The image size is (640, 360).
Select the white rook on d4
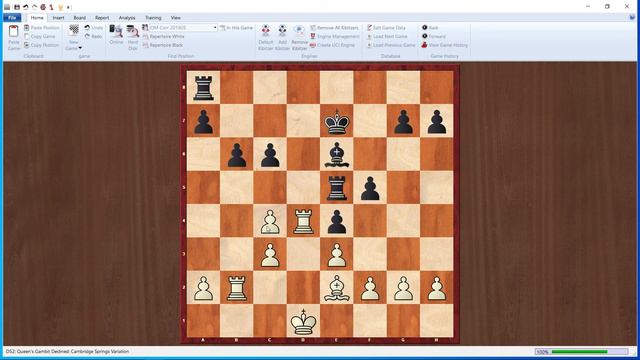point(303,221)
